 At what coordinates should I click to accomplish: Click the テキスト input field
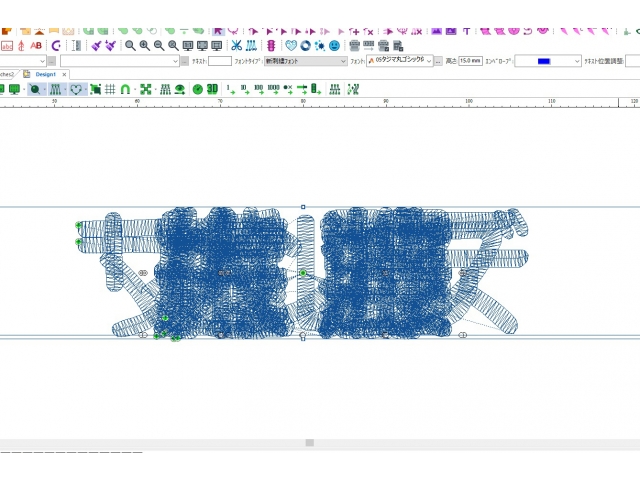[x=220, y=61]
